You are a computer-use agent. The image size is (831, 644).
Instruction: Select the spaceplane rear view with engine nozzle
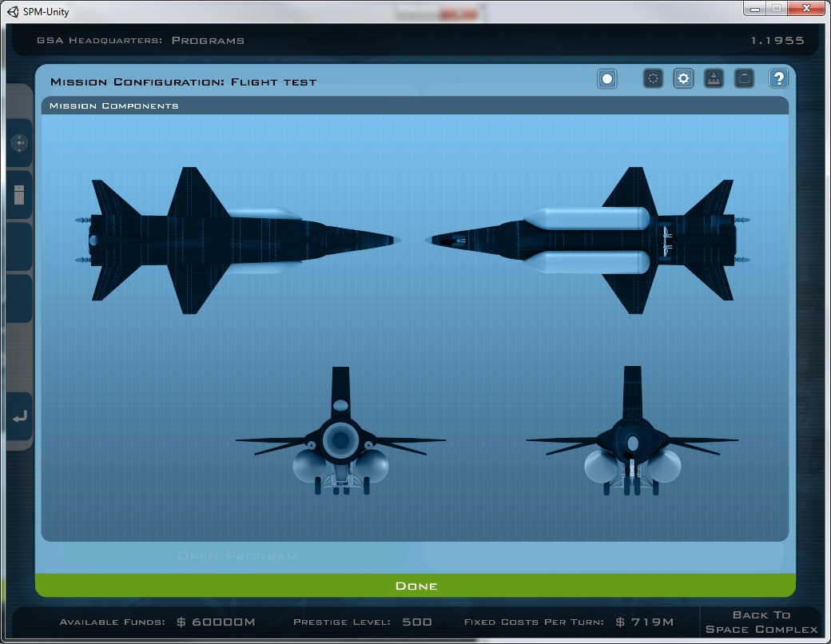[x=340, y=431]
